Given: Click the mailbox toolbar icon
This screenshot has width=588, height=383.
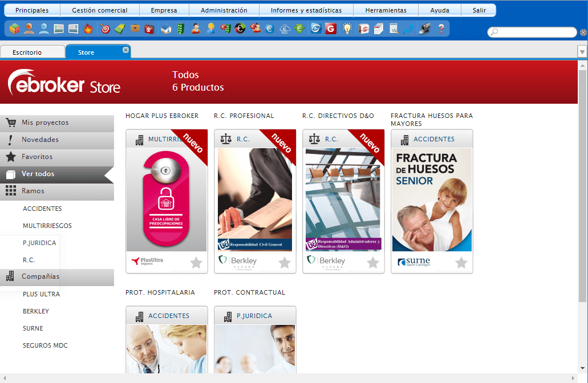Looking at the screenshot, I should 424,29.
